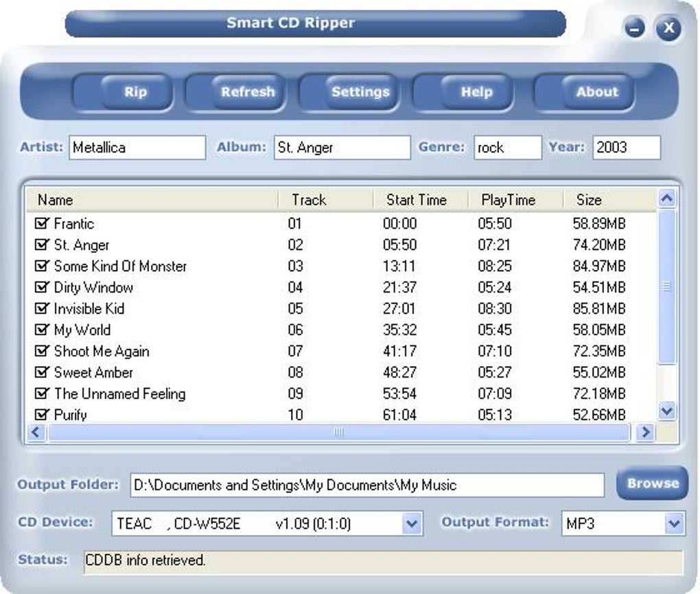Sort the list by Name column header
This screenshot has width=700, height=594.
(x=152, y=200)
